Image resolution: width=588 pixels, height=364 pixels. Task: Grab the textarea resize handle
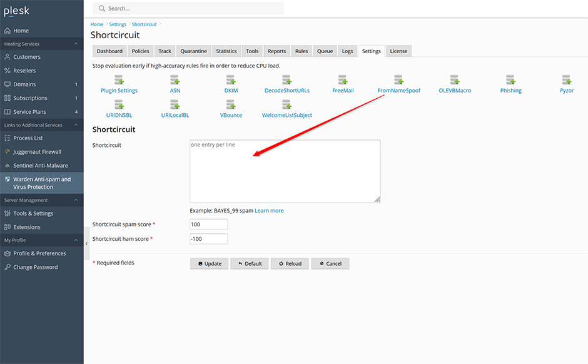[377, 200]
